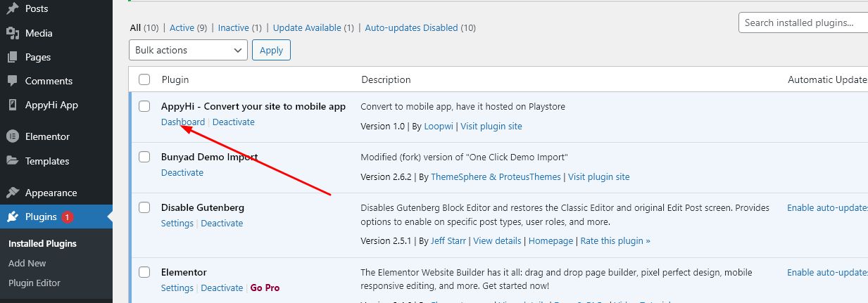
Task: Toggle the select-all plugins checkbox in header
Action: tap(144, 79)
